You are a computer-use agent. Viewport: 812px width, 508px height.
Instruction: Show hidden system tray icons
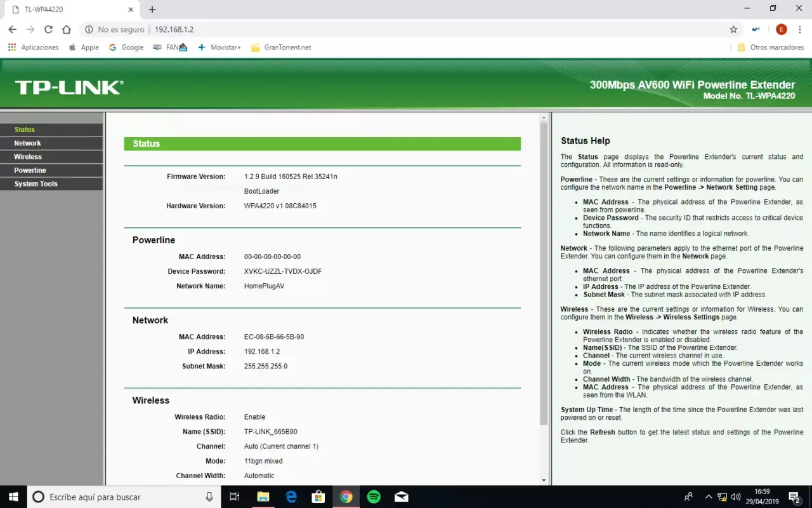709,497
